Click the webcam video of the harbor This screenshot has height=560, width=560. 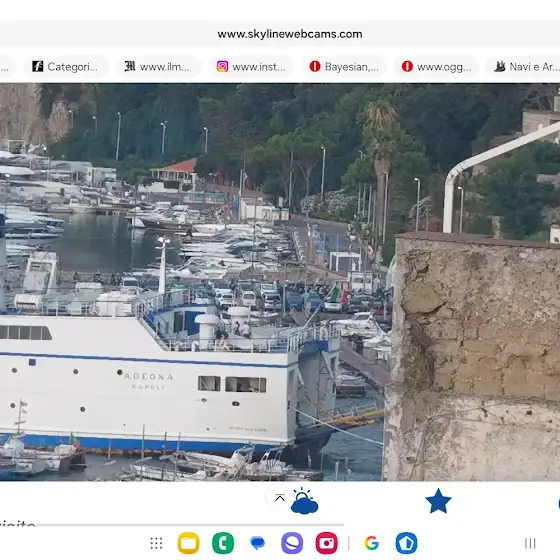pos(280,282)
